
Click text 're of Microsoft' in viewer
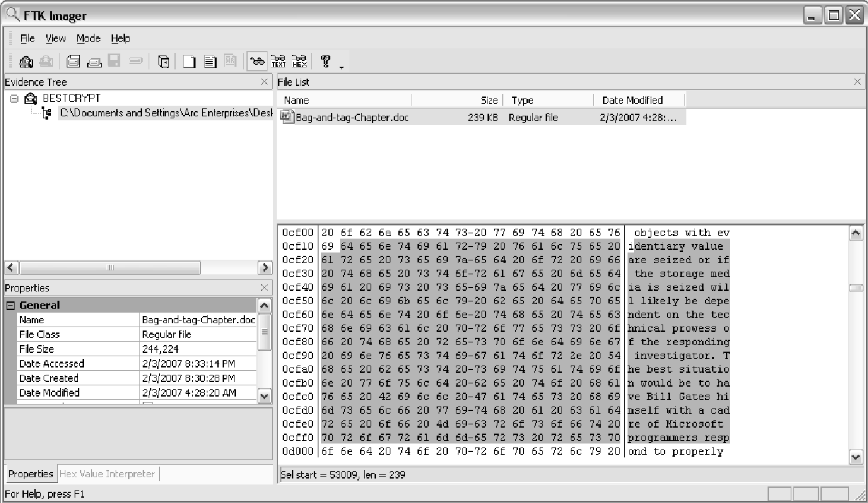tap(676, 424)
